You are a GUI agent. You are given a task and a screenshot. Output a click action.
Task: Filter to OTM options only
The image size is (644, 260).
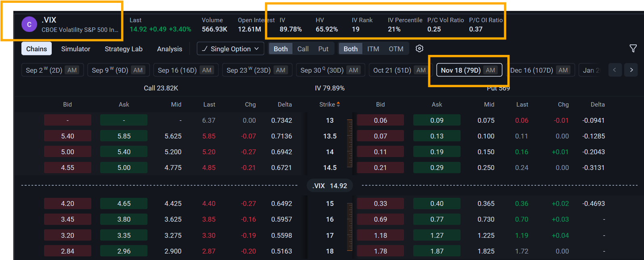396,49
